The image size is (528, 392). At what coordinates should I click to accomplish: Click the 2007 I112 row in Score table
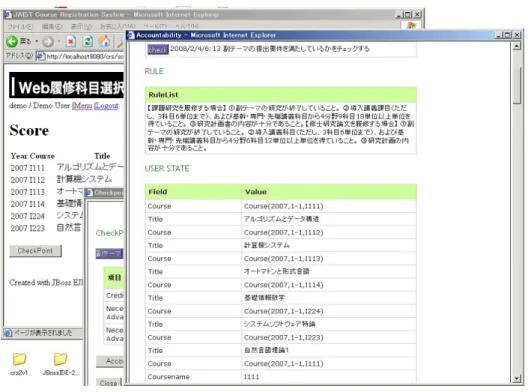(x=67, y=179)
